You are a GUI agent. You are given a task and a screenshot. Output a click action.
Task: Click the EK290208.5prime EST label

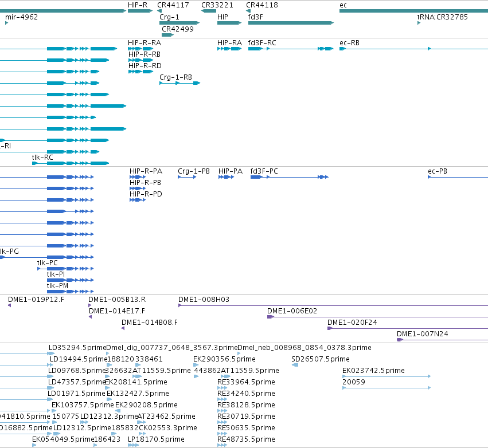(x=146, y=405)
